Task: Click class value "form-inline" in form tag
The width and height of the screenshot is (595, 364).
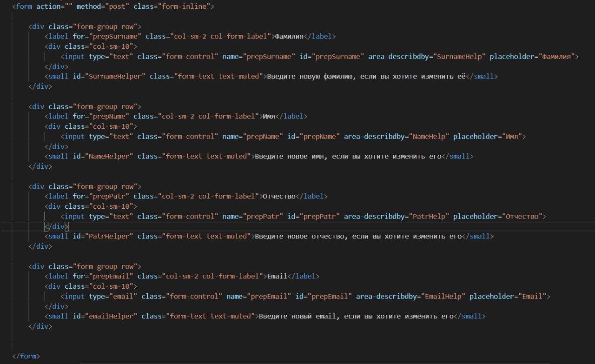Action: [184, 7]
